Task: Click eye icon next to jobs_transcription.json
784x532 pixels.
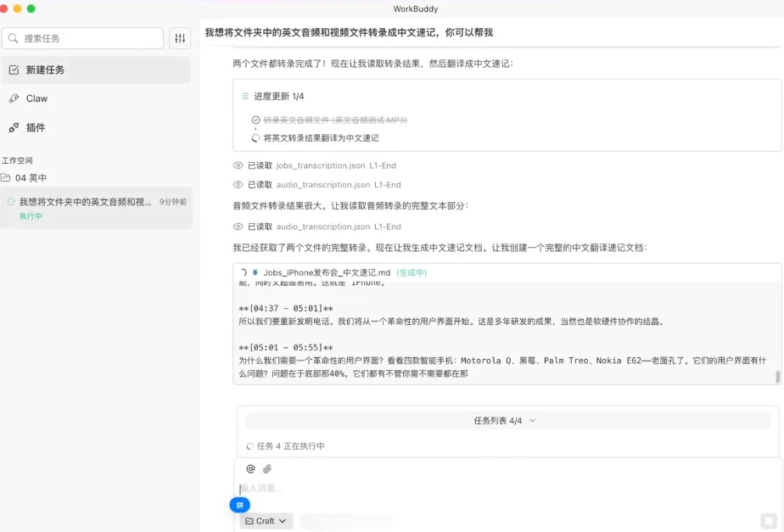Action: (x=238, y=165)
